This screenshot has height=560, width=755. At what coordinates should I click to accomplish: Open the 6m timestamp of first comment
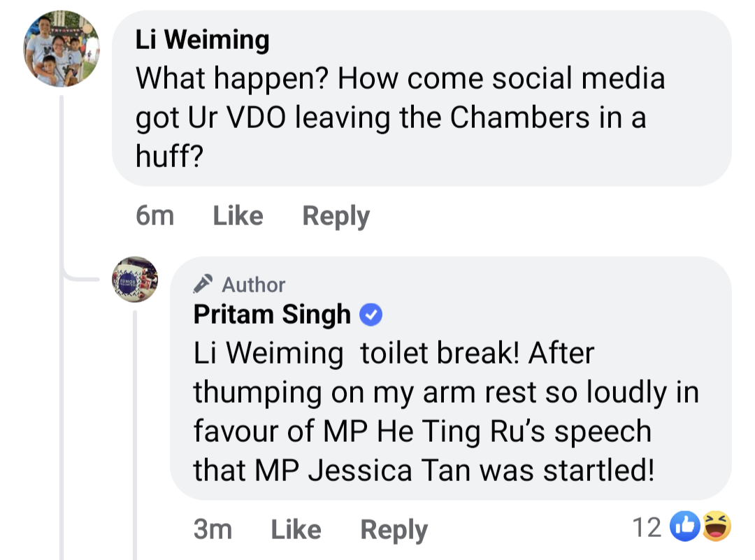coord(154,215)
